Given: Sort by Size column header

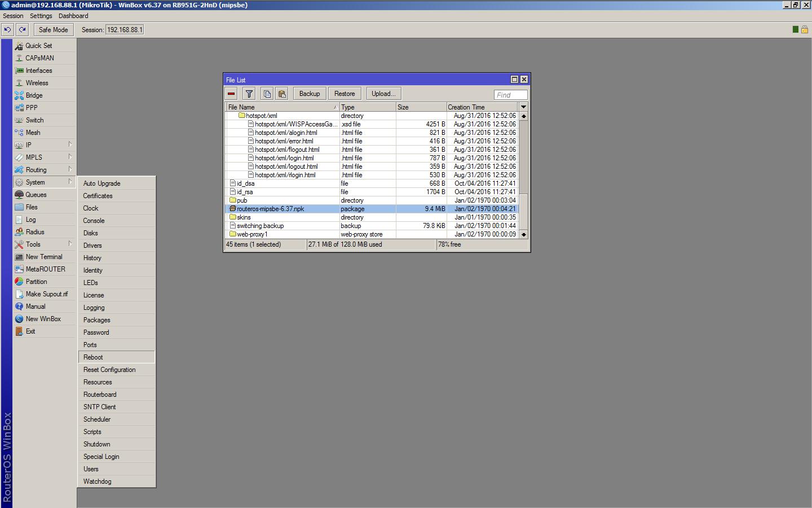Looking at the screenshot, I should (421, 107).
